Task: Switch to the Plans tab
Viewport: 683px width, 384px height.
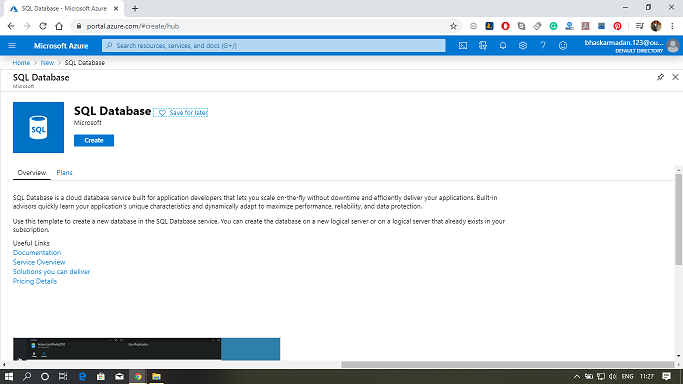Action: pos(64,173)
